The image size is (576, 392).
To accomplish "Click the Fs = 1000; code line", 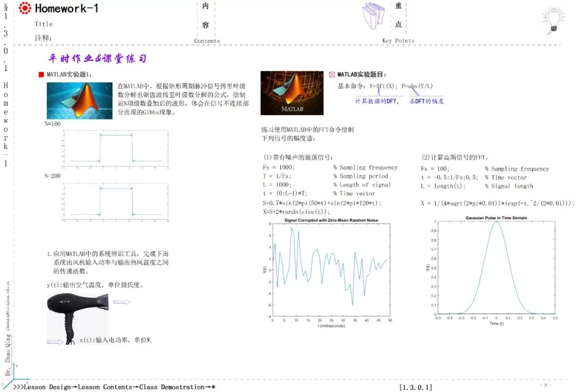I will pyautogui.click(x=278, y=167).
